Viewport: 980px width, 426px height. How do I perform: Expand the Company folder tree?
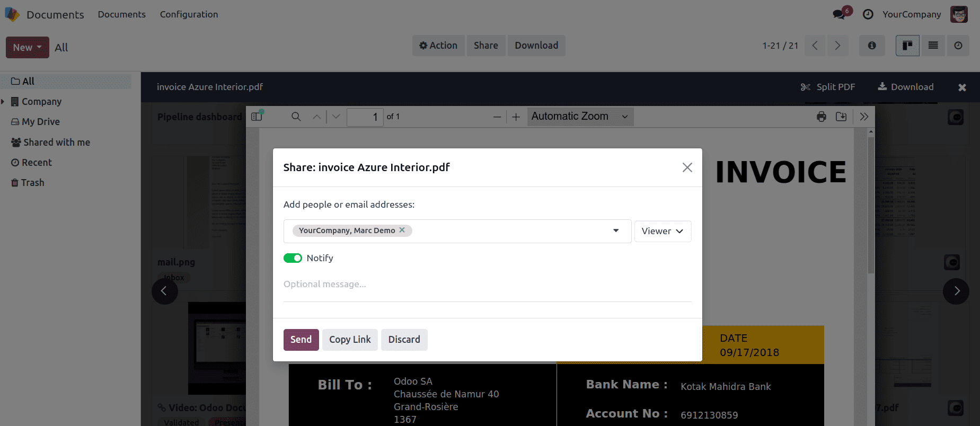pyautogui.click(x=3, y=101)
